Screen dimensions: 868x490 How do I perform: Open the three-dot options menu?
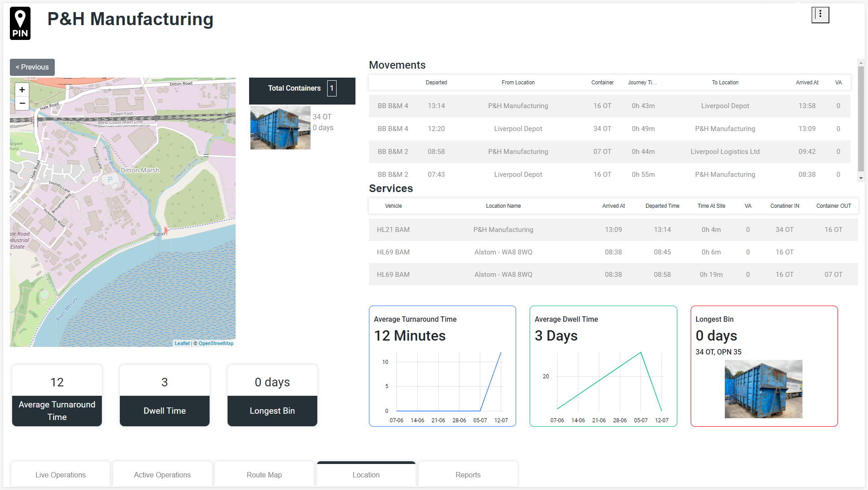[x=820, y=15]
